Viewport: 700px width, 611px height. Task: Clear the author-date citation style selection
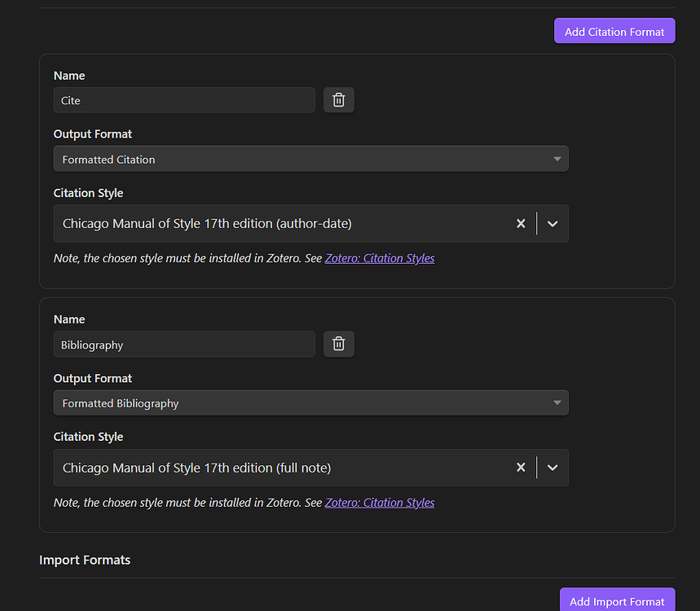coord(521,223)
